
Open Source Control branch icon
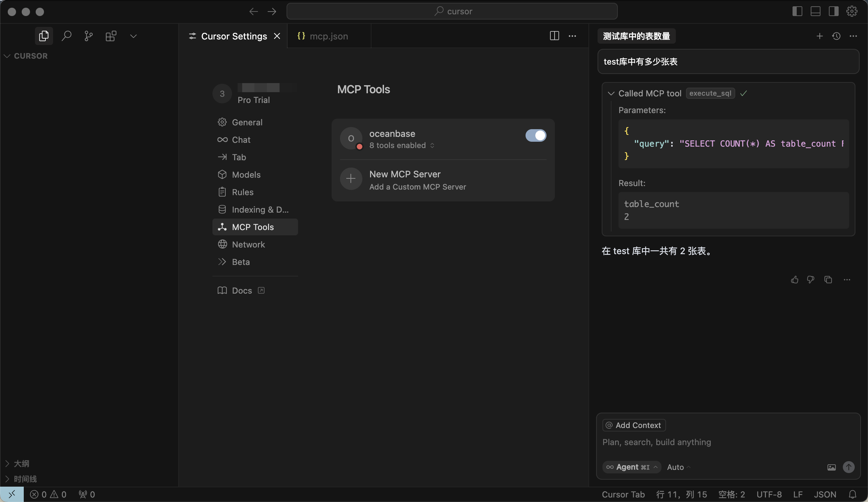tap(88, 36)
